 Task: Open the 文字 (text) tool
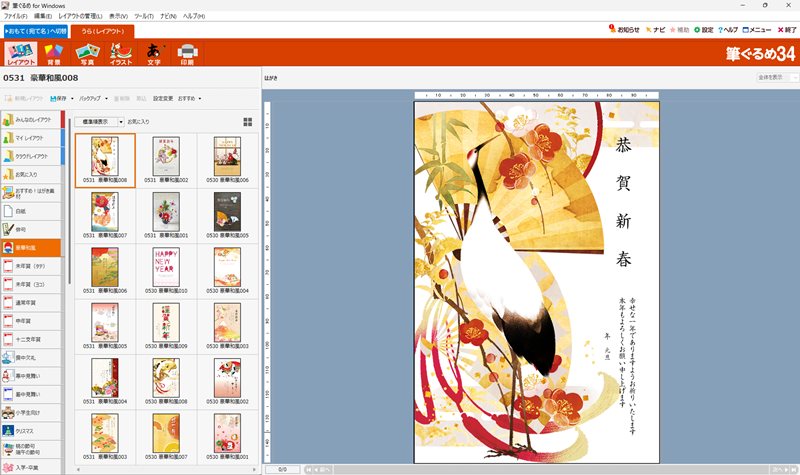tap(154, 54)
